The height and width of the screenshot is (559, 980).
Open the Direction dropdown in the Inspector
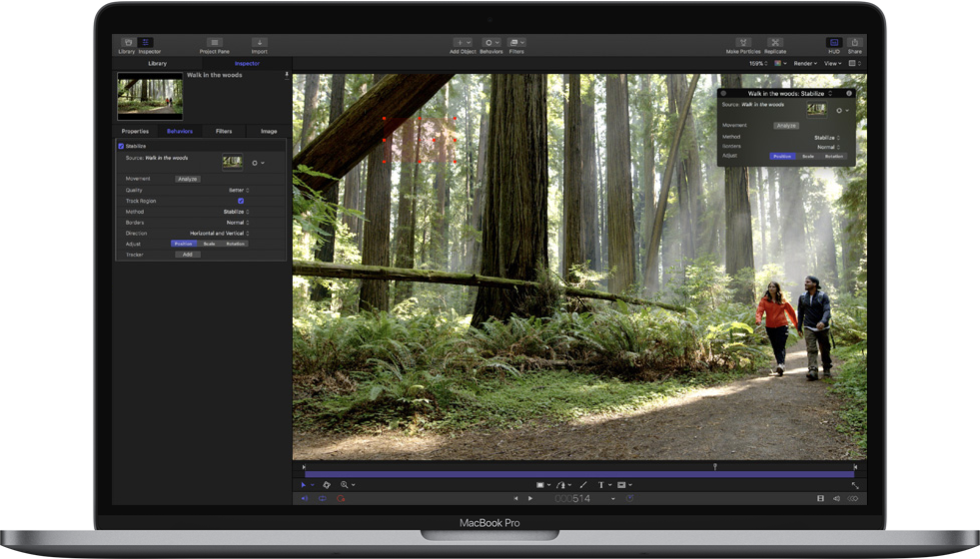pyautogui.click(x=219, y=233)
